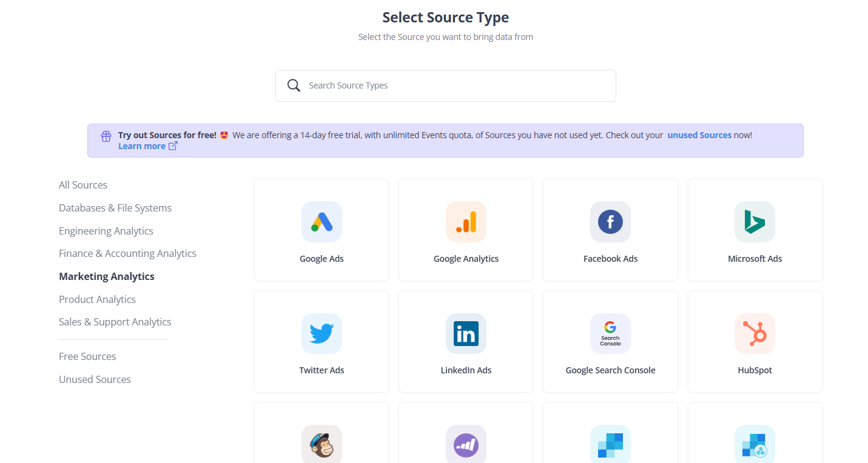This screenshot has height=463, width=868.
Task: Click the Google Analytics label text
Action: tap(466, 259)
